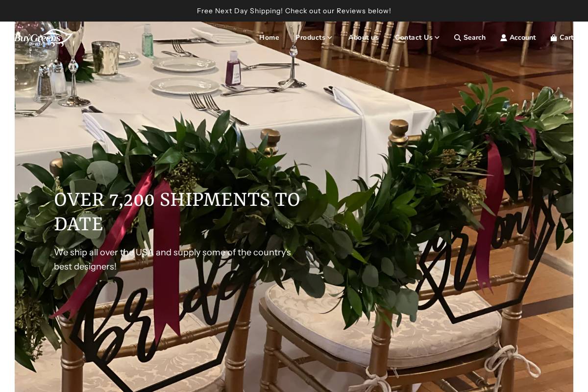Open the Account text link
The height and width of the screenshot is (392, 588).
tap(522, 38)
